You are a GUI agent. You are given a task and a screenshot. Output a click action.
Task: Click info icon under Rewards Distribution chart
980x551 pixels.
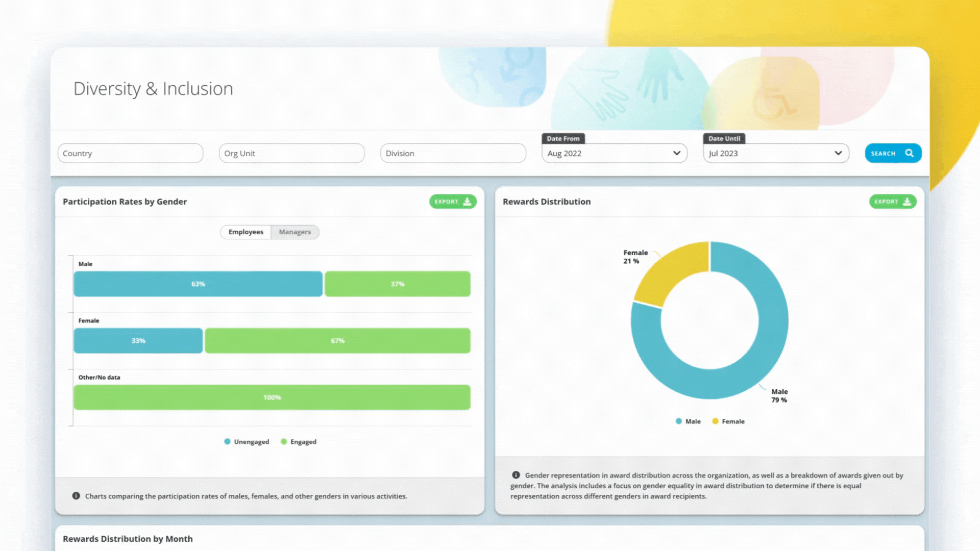coord(516,475)
